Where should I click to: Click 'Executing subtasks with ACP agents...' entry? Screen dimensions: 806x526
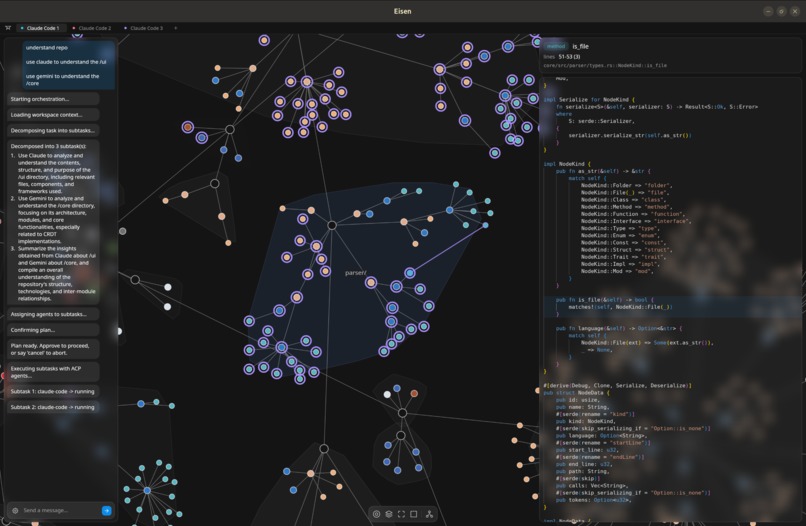53,372
